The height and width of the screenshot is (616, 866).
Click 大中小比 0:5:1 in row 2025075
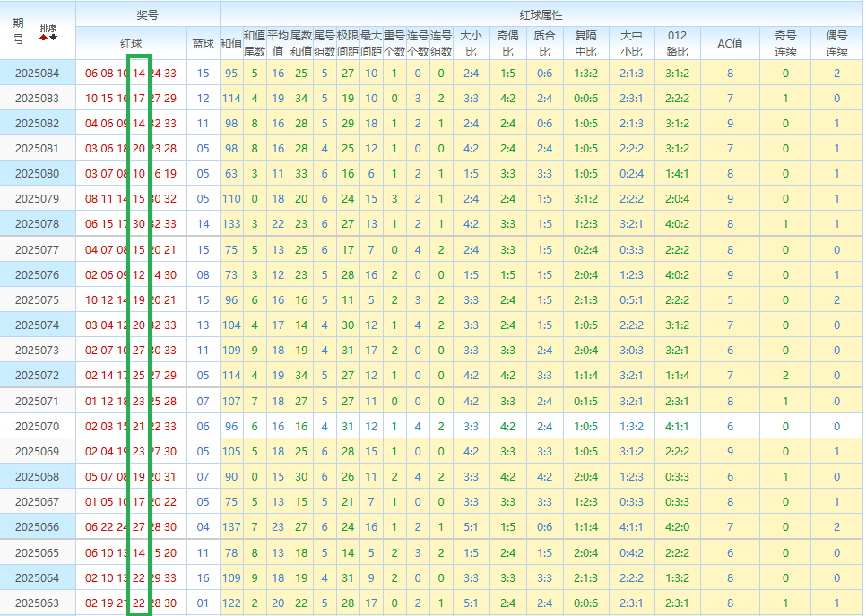point(631,300)
